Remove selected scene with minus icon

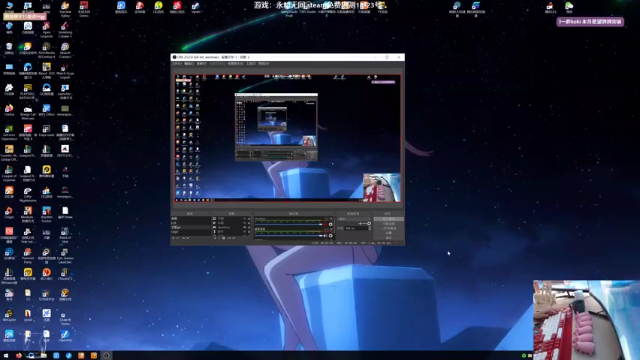coord(178,238)
